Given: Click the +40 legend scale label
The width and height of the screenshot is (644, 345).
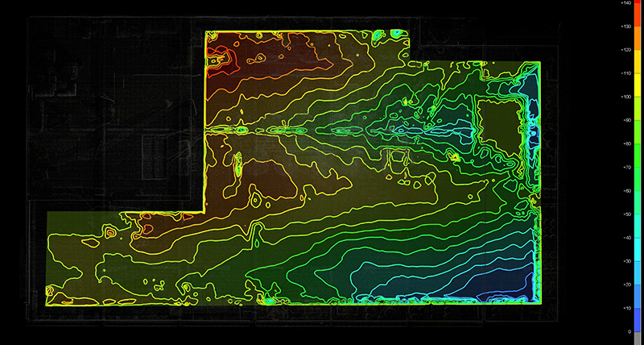Looking at the screenshot, I should (624, 238).
